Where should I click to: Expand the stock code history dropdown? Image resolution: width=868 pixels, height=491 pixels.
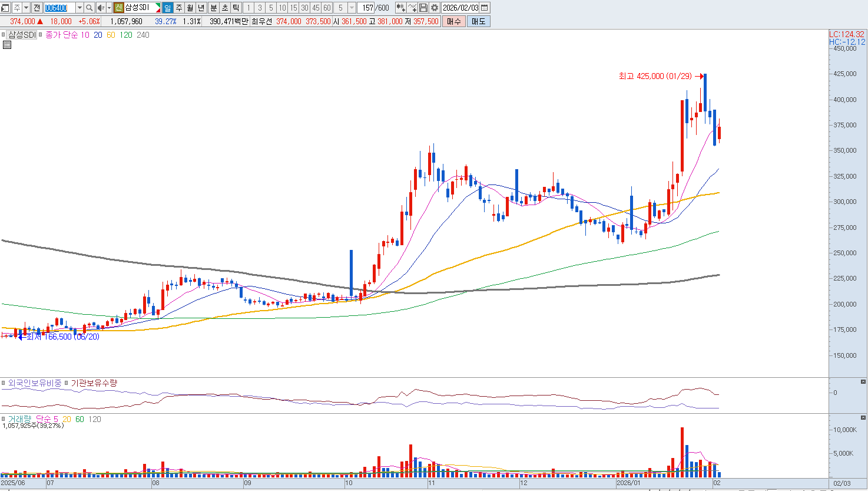click(x=79, y=8)
